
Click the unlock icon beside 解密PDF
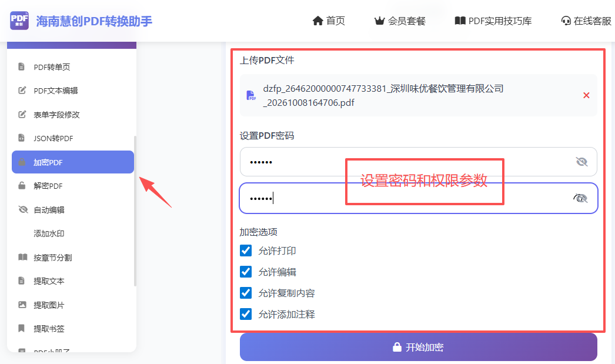coord(22,186)
